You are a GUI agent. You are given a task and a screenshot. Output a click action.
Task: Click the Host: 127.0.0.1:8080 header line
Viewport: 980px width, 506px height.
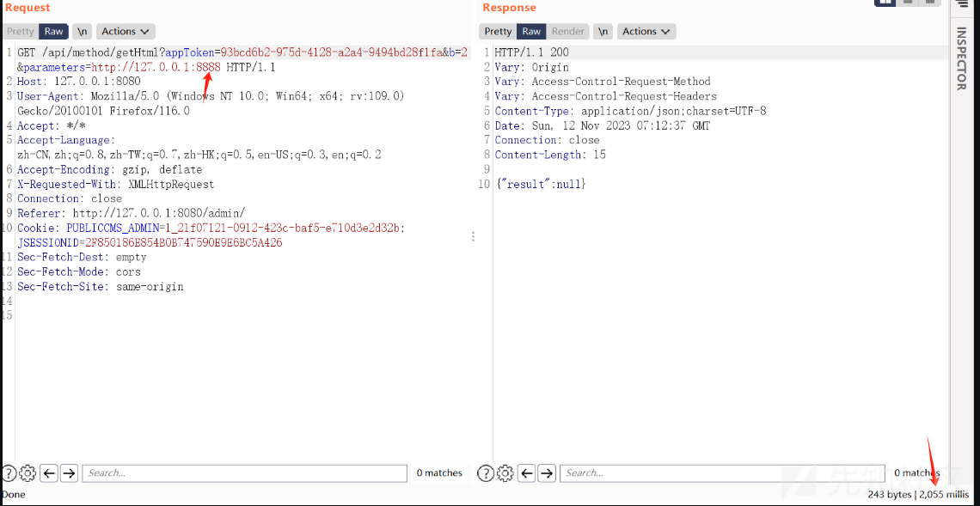[x=79, y=82]
